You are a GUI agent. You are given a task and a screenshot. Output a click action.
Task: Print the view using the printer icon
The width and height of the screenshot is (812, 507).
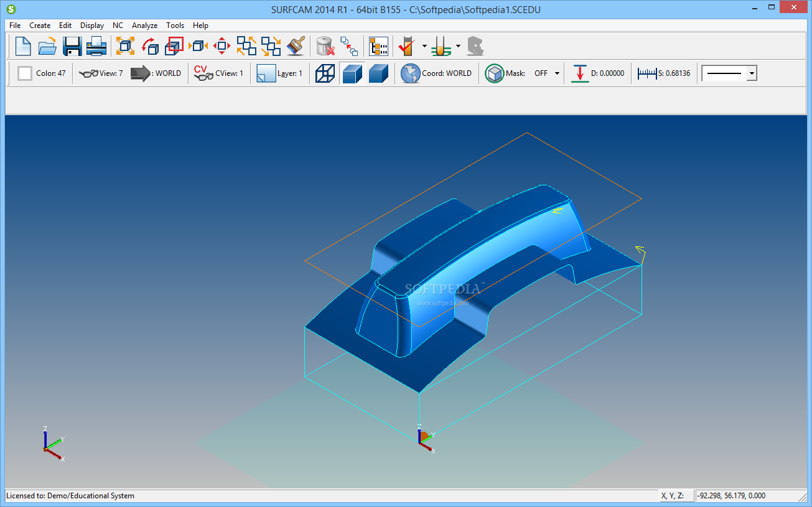(96, 46)
